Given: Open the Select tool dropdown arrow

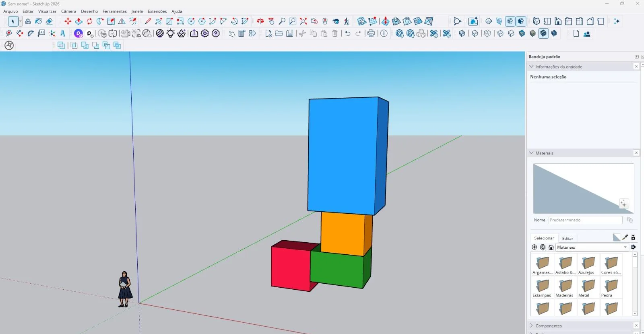Looking at the screenshot, I should pos(21,21).
